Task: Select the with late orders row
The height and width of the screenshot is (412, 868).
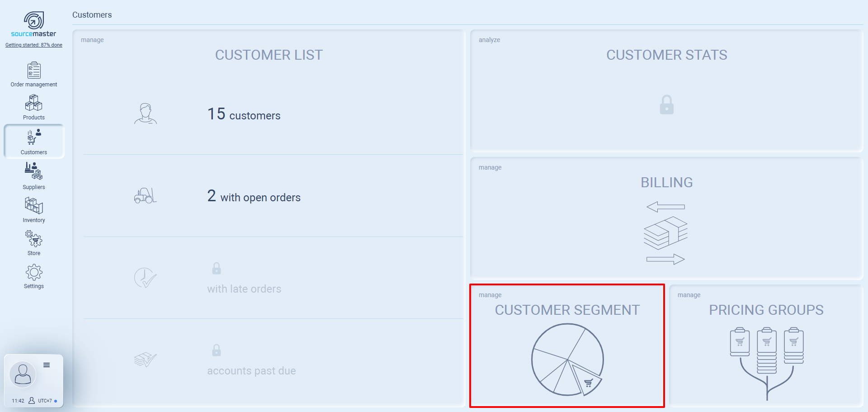Action: tap(273, 278)
